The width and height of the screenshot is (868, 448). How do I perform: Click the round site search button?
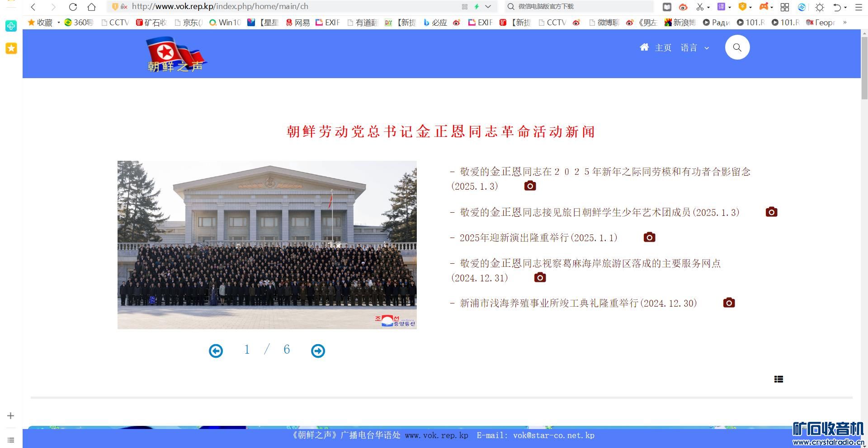(x=737, y=47)
